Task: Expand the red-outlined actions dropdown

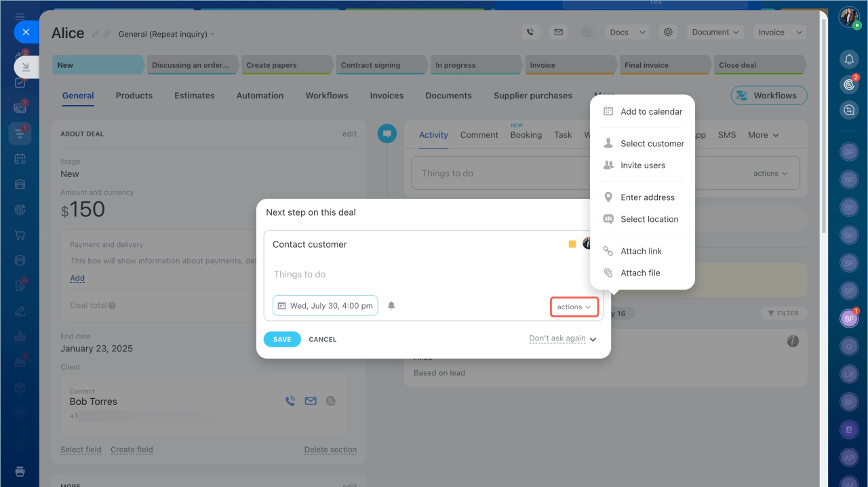Action: coord(574,307)
